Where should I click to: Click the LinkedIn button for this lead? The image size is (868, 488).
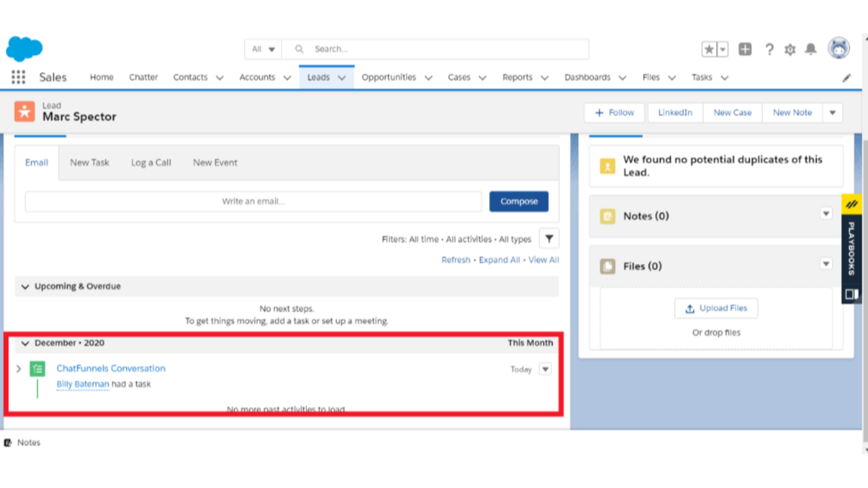click(x=675, y=112)
